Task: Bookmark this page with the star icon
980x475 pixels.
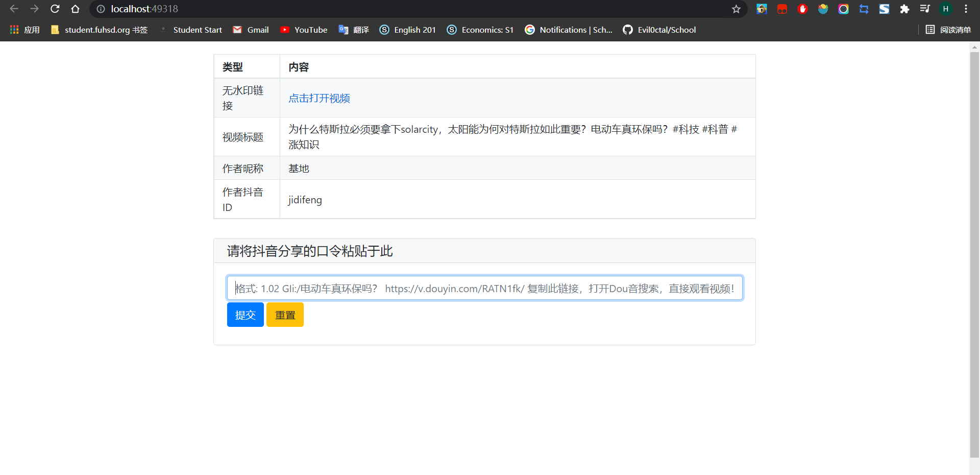Action: pos(736,9)
